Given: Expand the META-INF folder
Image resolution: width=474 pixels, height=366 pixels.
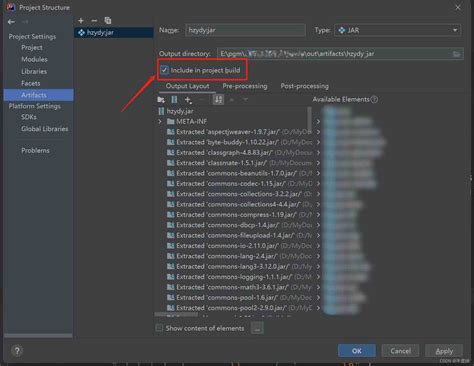Looking at the screenshot, I should 160,121.
